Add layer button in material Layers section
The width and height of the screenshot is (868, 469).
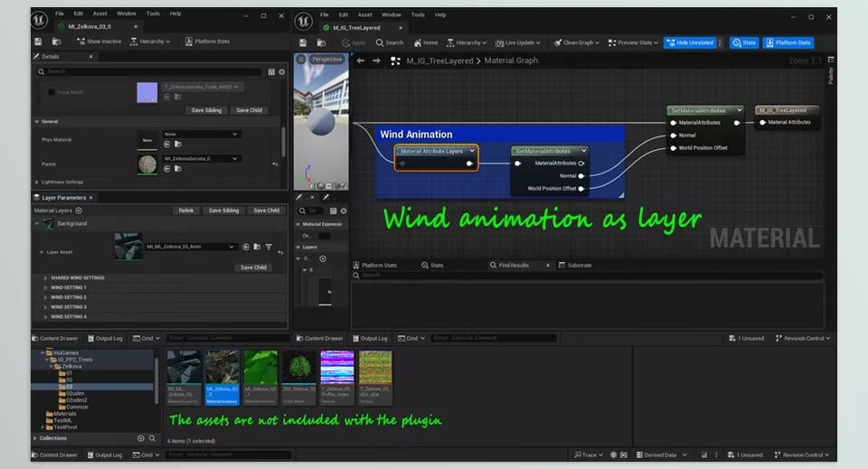click(x=323, y=258)
